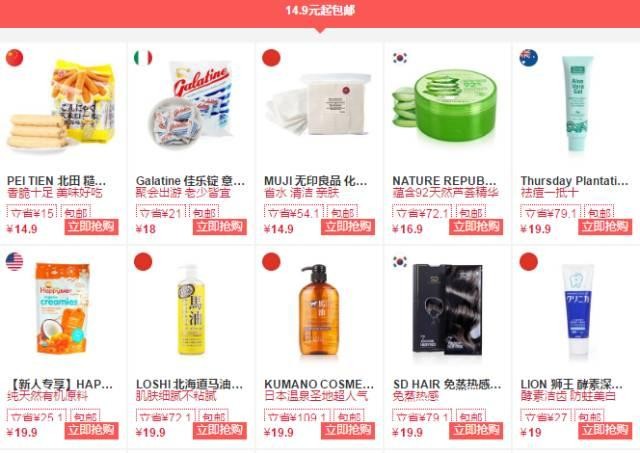Click the China flag on PEI TIEN snack

point(14,58)
